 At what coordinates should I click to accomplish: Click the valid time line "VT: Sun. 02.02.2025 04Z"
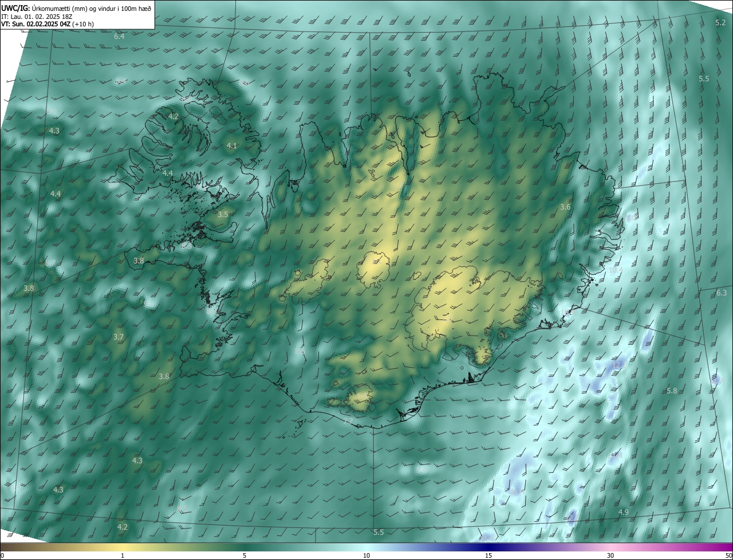point(35,24)
